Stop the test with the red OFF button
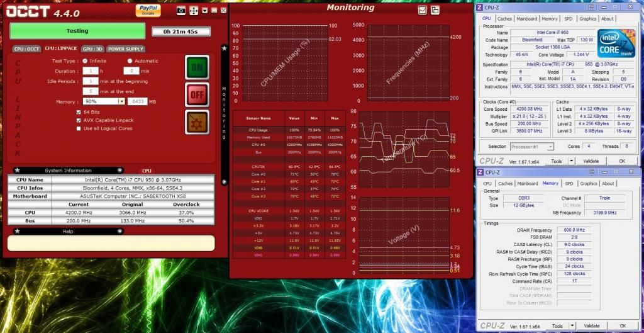 (x=197, y=94)
